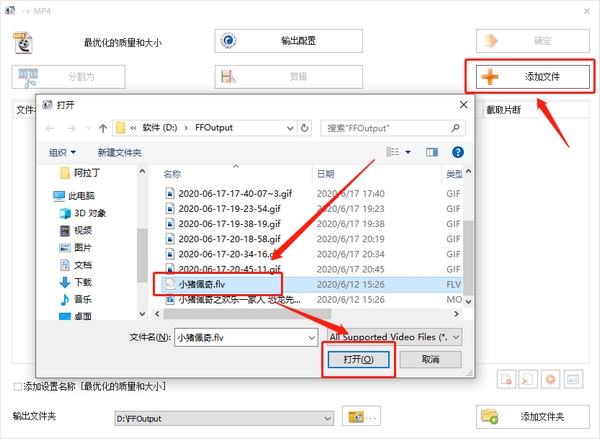Viewport: 600px width, 439px height.
Task: Enable 添加设置名称 checkbox
Action: pos(17,386)
